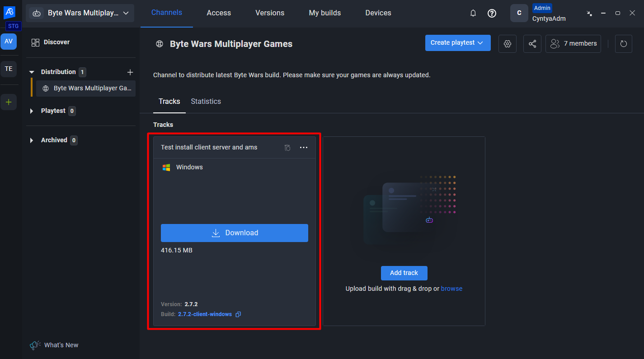This screenshot has height=359, width=644.
Task: Click the uninstall icon on track card
Action: (287, 148)
